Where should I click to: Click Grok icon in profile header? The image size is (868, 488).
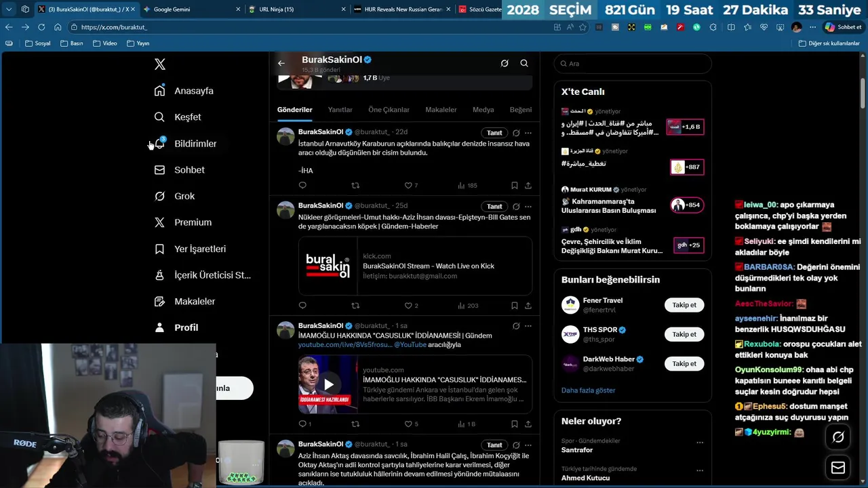click(505, 63)
